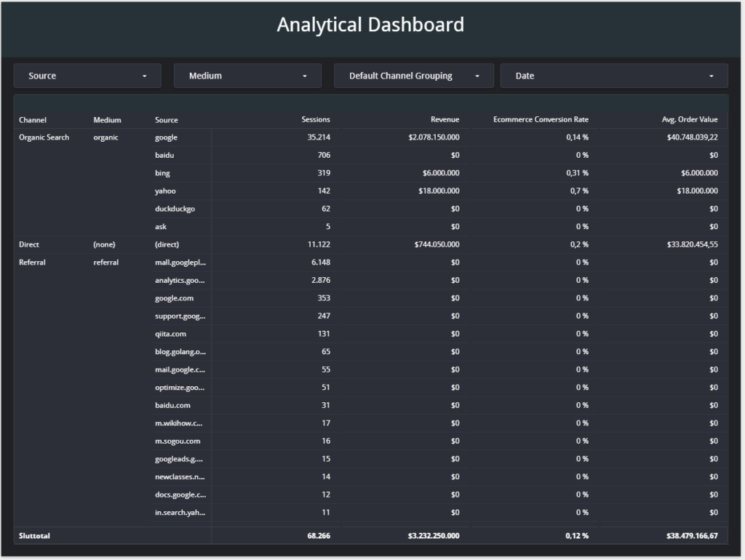Open the Date filter dropdown

614,76
